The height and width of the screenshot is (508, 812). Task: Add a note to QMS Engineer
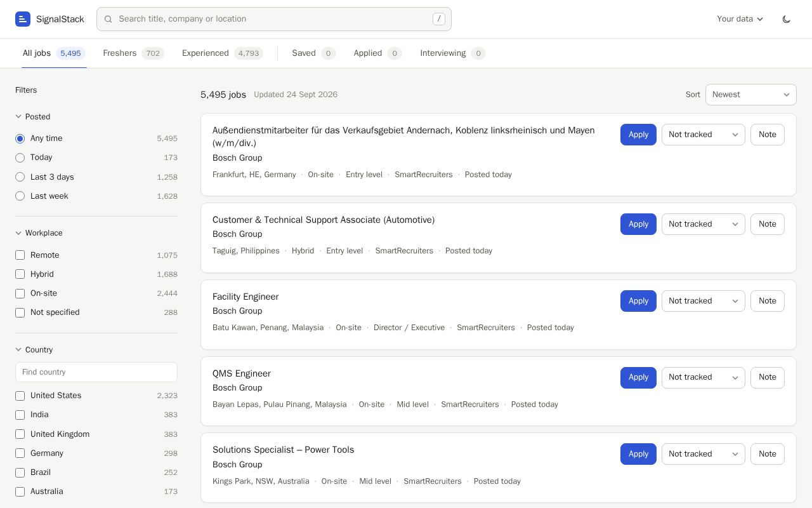[x=768, y=377]
